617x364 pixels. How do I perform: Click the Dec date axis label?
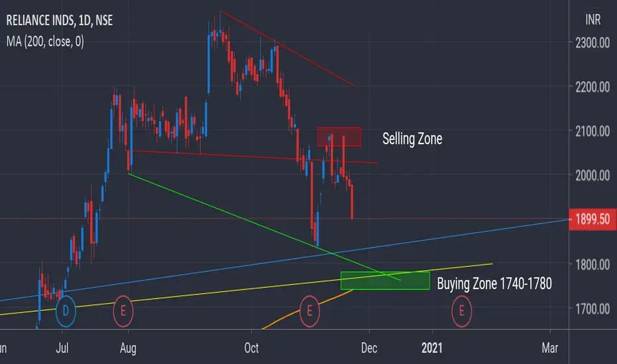[369, 348]
